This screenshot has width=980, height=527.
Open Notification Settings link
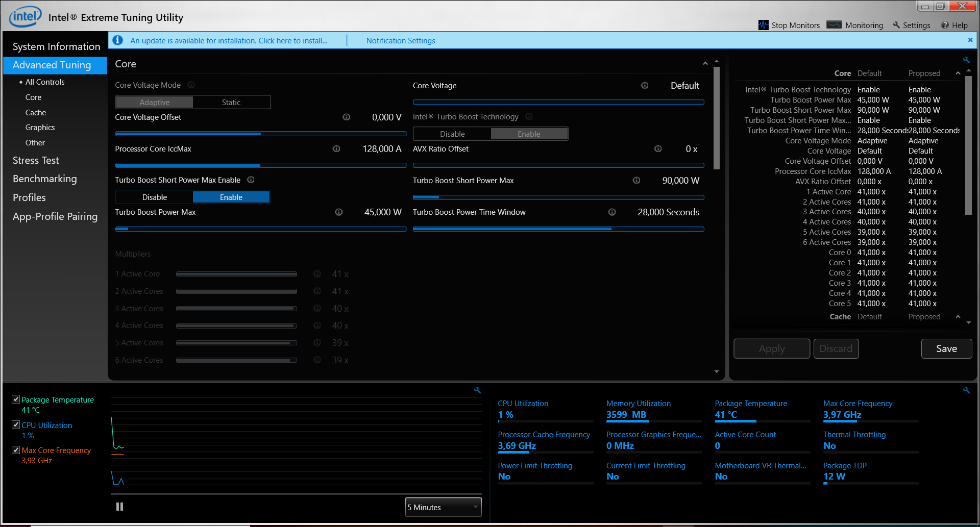pos(401,40)
